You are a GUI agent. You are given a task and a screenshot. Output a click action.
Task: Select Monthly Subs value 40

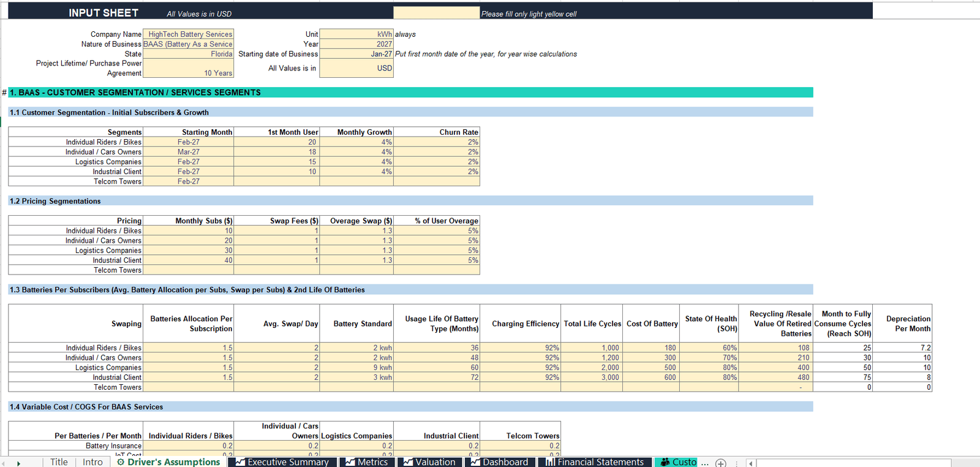[x=189, y=260]
